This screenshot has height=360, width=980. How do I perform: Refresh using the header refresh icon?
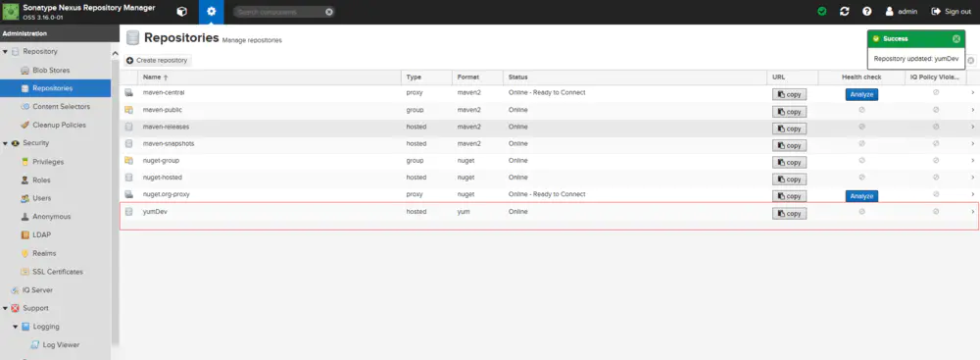(845, 11)
